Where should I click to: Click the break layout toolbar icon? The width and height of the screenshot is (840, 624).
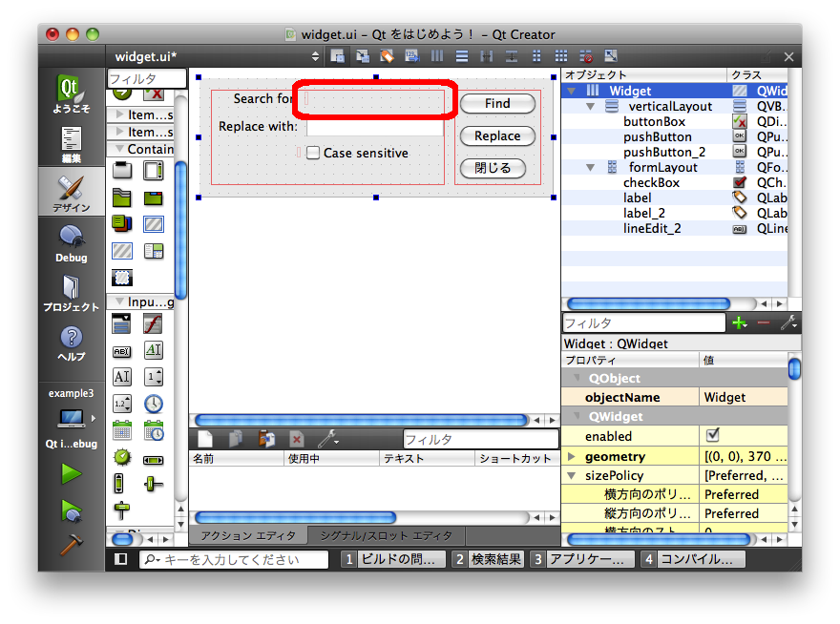point(586,56)
